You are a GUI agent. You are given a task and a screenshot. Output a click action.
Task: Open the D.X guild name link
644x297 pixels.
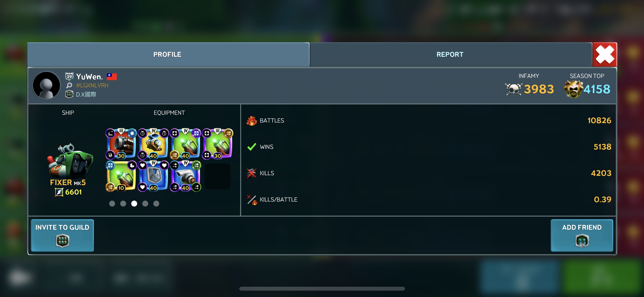[x=86, y=95]
